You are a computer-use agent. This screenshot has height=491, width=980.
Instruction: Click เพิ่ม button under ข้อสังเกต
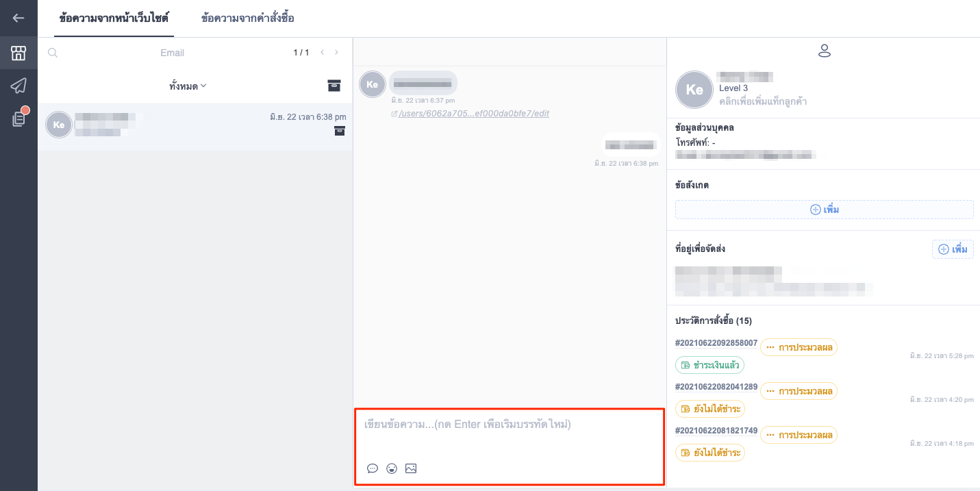coord(825,210)
